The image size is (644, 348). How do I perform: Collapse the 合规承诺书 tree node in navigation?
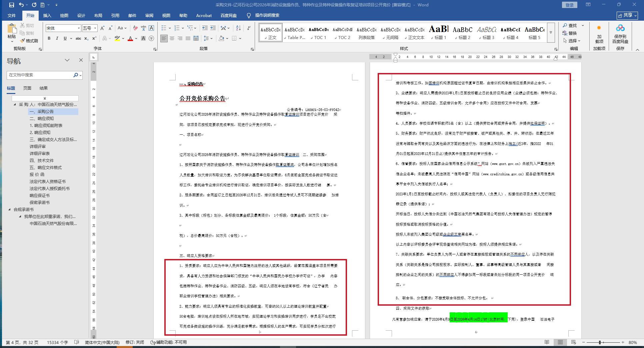(x=9, y=210)
